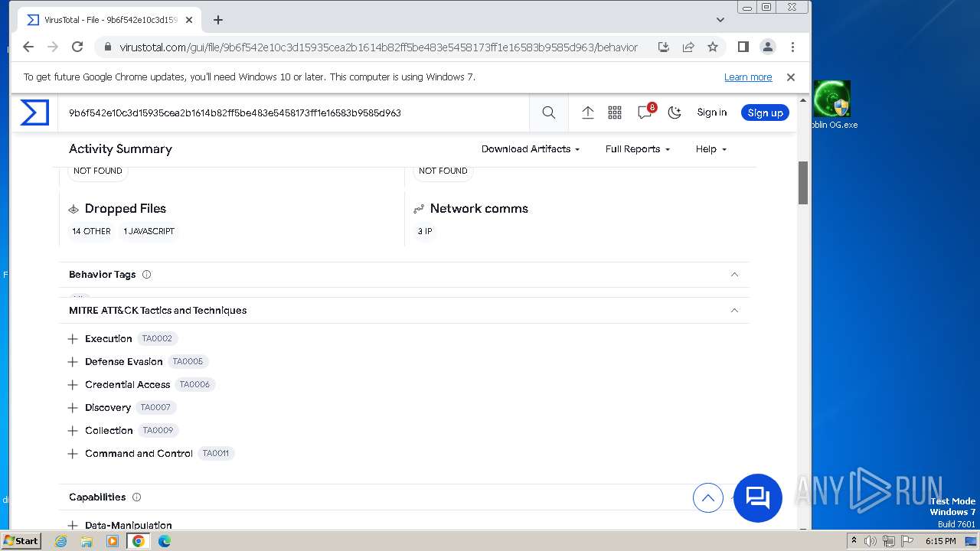Expand the Data-Manipulation capability

pos(73,525)
